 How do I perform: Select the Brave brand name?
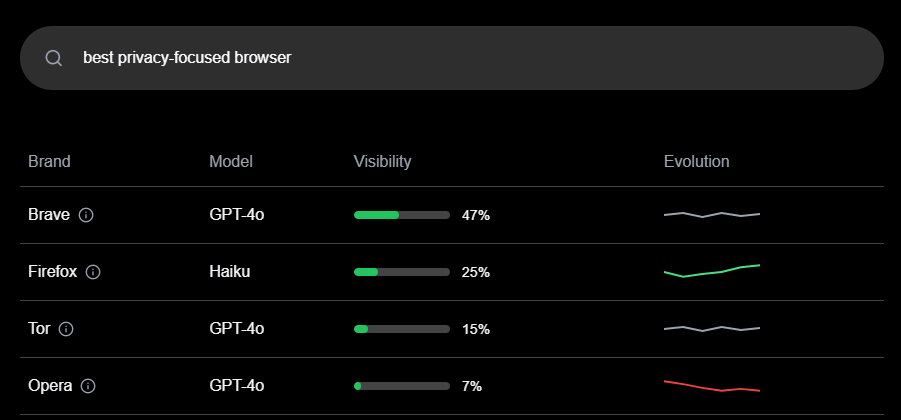[x=49, y=215]
